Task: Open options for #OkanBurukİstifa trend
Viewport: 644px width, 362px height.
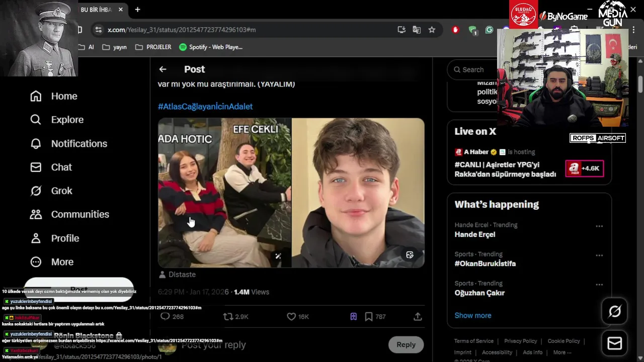Action: 599,255
